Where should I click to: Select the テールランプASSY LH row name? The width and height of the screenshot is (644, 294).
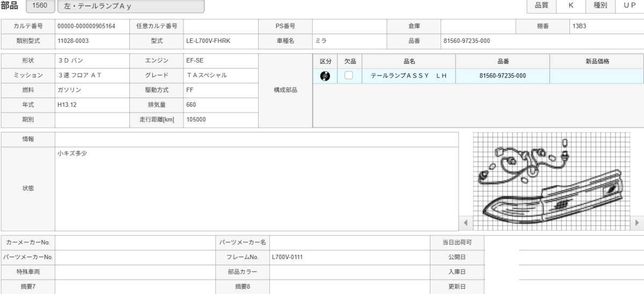(x=409, y=76)
